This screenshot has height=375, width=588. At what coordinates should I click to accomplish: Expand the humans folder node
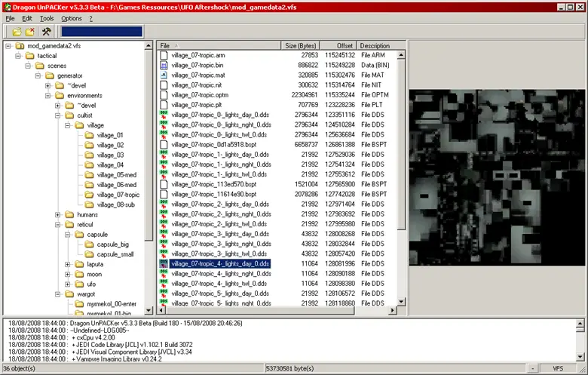[x=58, y=215]
